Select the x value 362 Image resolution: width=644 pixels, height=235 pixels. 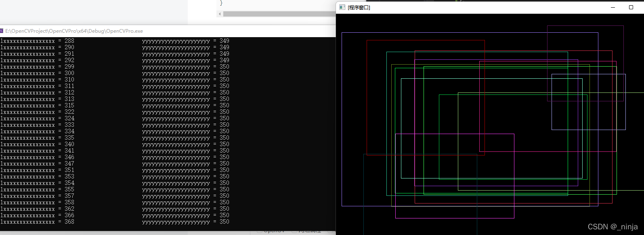(x=69, y=209)
